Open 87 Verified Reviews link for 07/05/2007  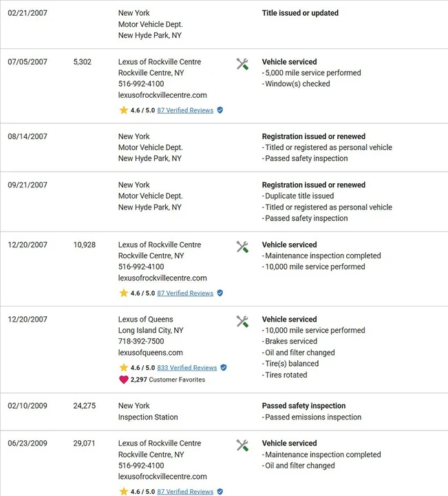185,110
